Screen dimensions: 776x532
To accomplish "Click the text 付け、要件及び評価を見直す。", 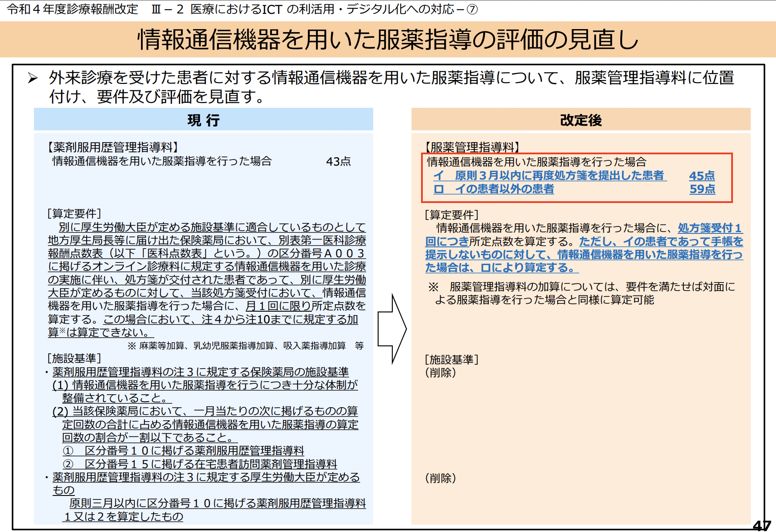I will tap(157, 96).
